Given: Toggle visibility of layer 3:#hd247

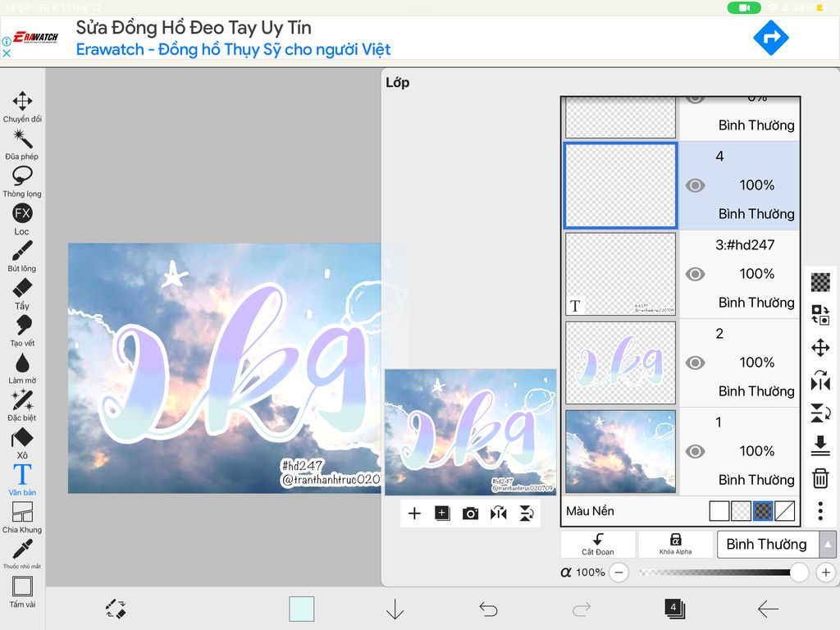Looking at the screenshot, I should point(695,274).
